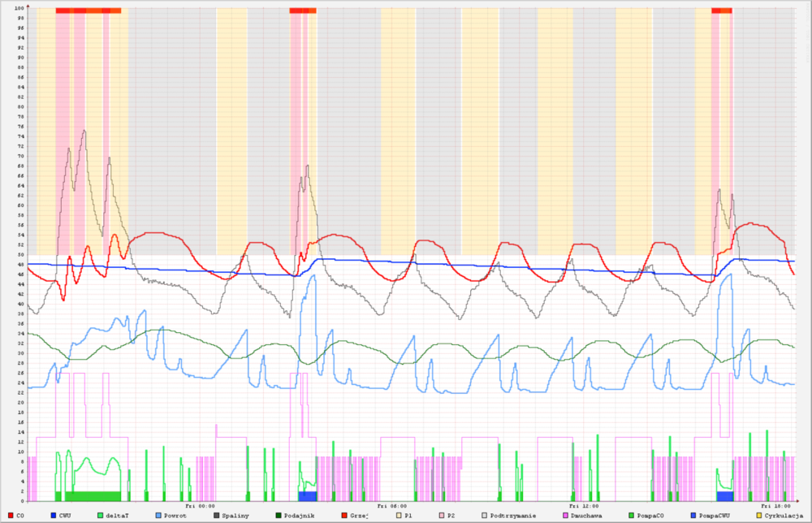Click the Podtrzymanie legend label
812x523 pixels.
pyautogui.click(x=512, y=515)
